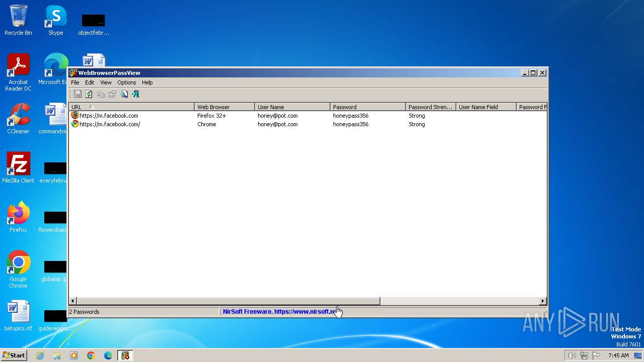Click the horizontal scrollbar left arrow

pos(73,301)
